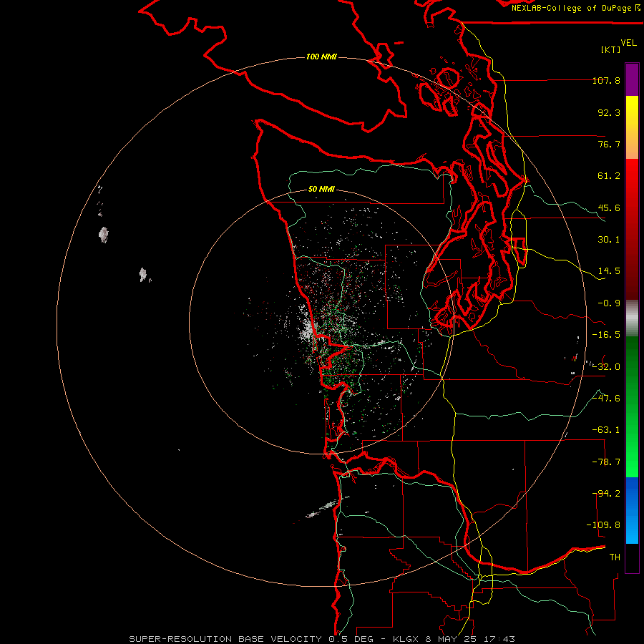Click the 76.7 velocity scale value
The image size is (644, 644).
609,144
